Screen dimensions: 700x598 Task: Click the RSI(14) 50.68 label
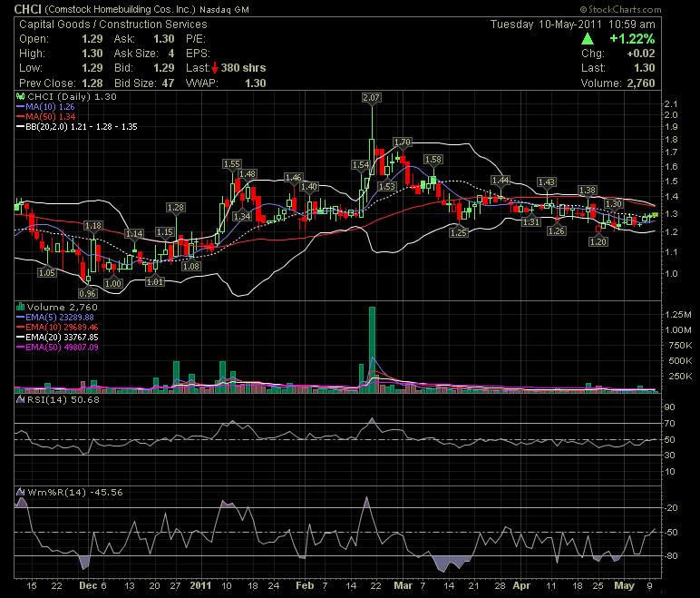click(x=63, y=399)
